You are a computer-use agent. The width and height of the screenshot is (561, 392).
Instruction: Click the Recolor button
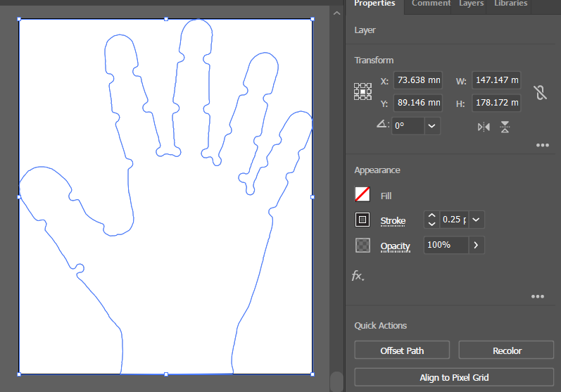[x=507, y=350]
